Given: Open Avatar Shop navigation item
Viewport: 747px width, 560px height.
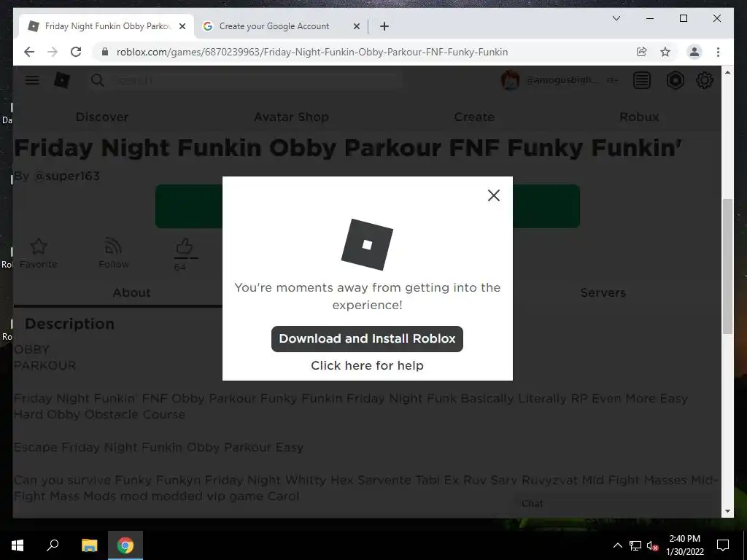Looking at the screenshot, I should [x=291, y=117].
